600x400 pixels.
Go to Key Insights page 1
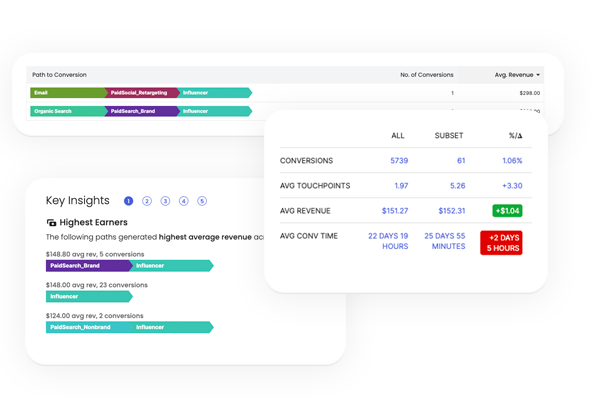coord(129,201)
